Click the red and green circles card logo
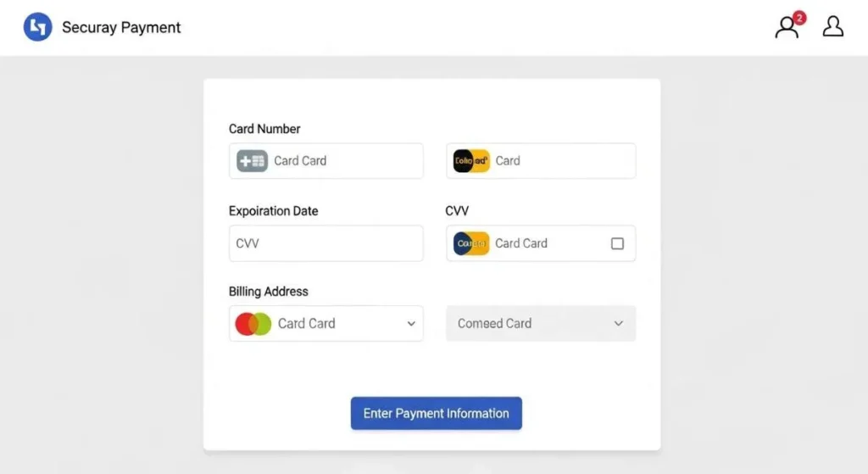This screenshot has width=868, height=474. click(253, 323)
